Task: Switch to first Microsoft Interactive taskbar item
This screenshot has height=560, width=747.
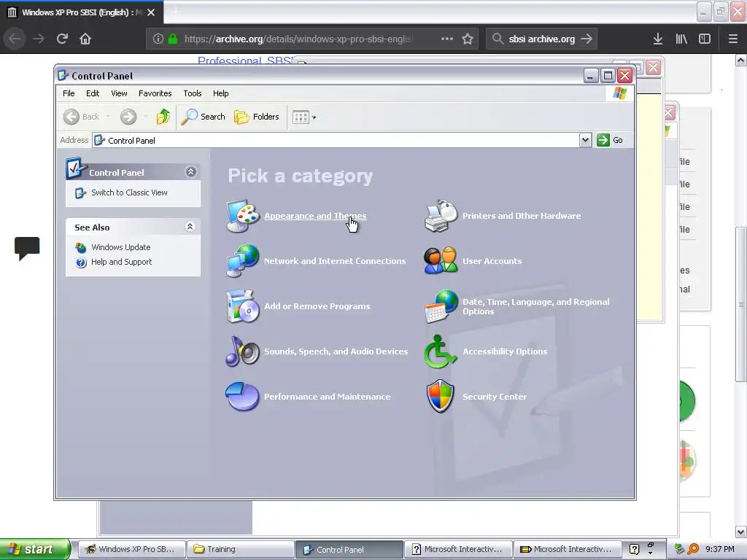Action: (458, 550)
